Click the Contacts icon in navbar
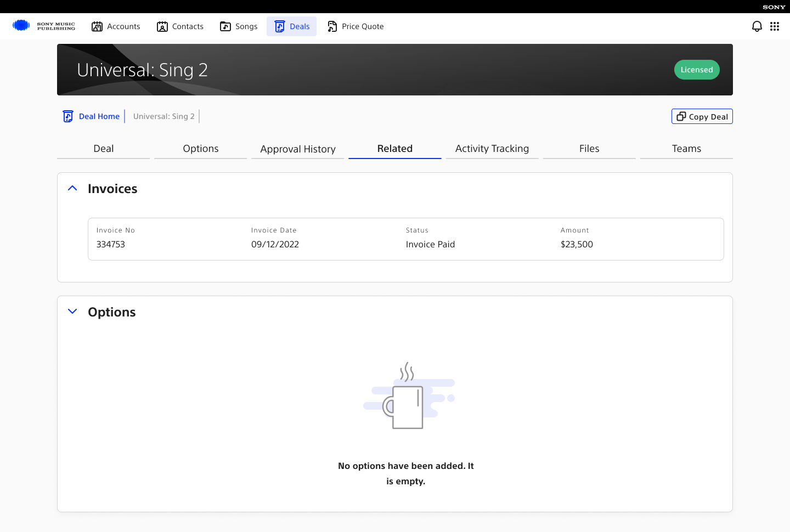 [x=162, y=26]
